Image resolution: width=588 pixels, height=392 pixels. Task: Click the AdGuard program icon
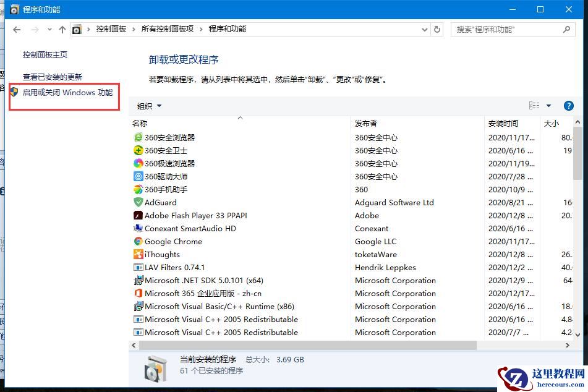pos(138,202)
